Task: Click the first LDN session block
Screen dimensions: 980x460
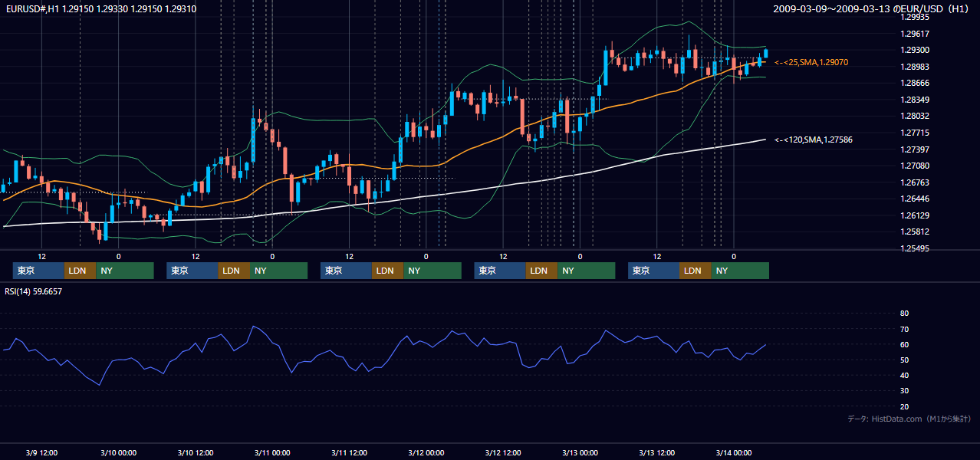Action: 80,271
